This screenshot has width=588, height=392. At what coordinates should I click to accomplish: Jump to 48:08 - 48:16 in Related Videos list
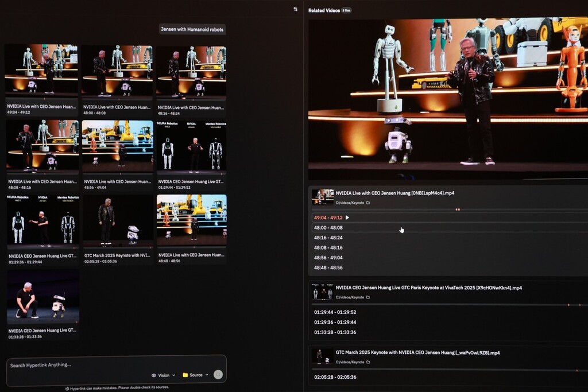coord(328,248)
